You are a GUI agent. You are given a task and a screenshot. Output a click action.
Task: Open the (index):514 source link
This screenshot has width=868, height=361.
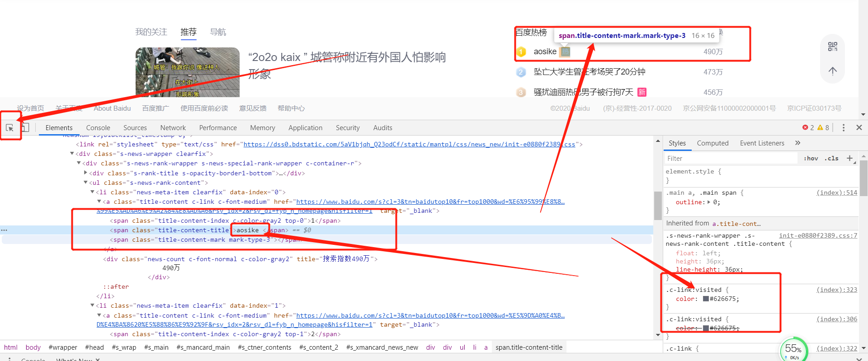pyautogui.click(x=836, y=193)
